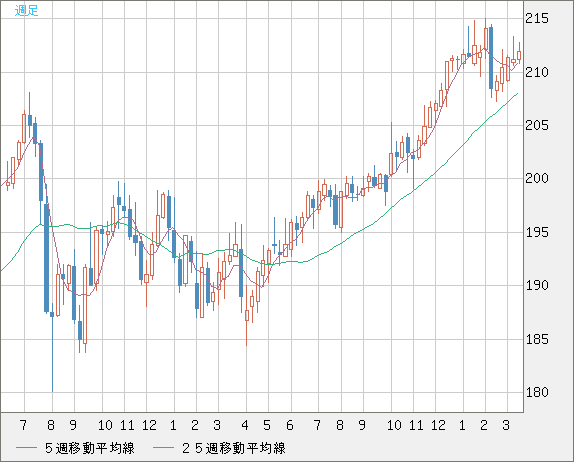The image size is (574, 462).
Task: Click the month 5 label on the time axis
Action: click(267, 425)
